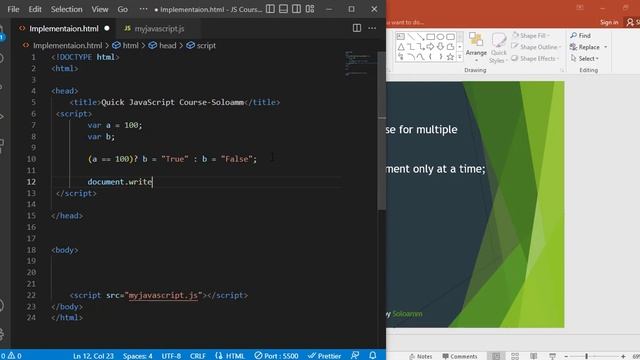Toggle primary sidebar layout icon
The width and height of the screenshot is (640, 360).
(x=270, y=9)
